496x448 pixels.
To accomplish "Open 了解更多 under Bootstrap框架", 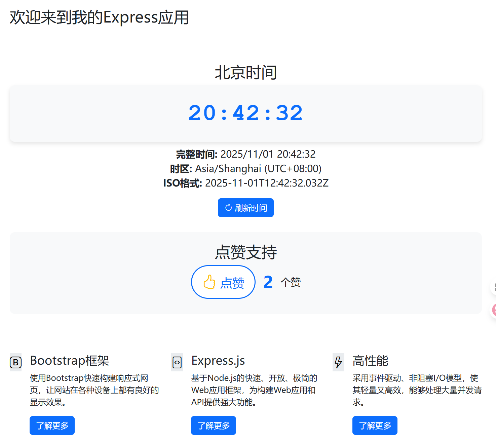I will point(52,425).
